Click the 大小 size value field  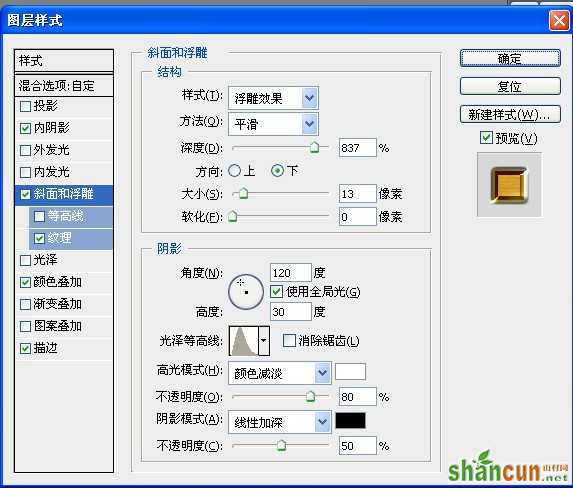click(357, 193)
